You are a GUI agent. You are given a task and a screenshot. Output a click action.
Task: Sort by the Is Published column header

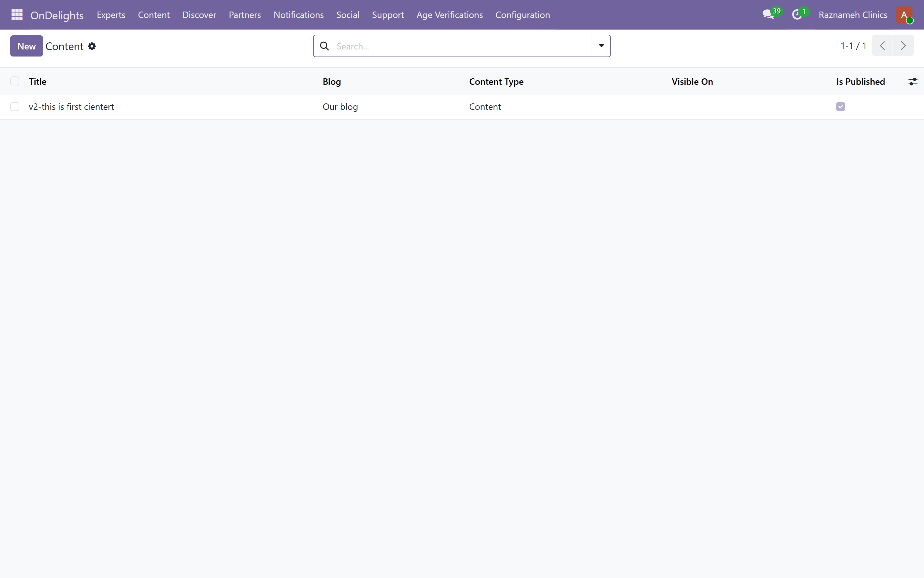tap(860, 82)
